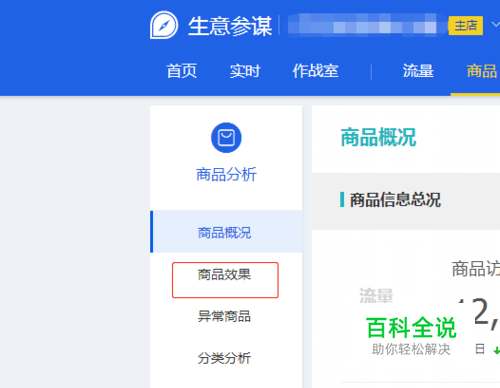Click the 商品分析 sidebar heading

point(226,174)
